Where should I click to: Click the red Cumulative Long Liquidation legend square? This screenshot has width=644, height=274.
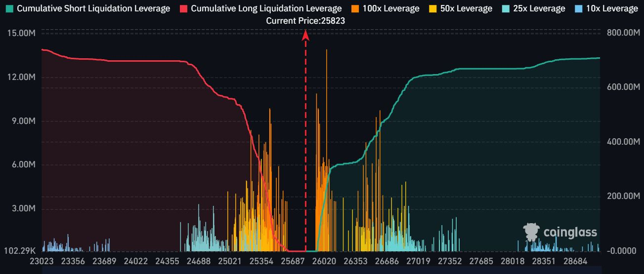pos(183,8)
